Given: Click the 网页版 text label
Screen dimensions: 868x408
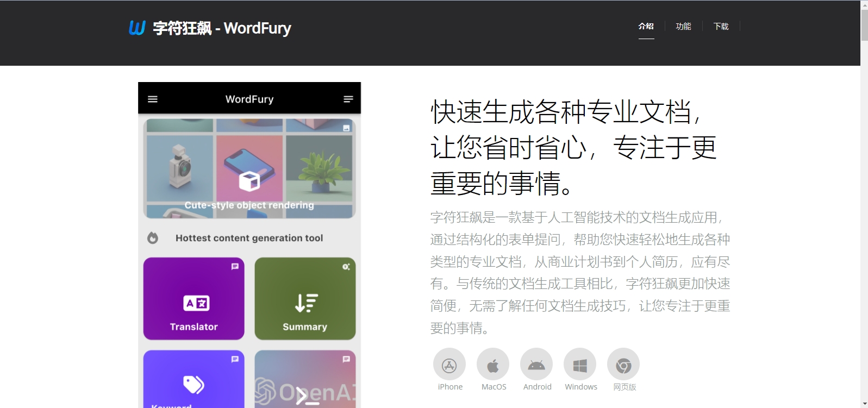Looking at the screenshot, I should pyautogui.click(x=625, y=387).
